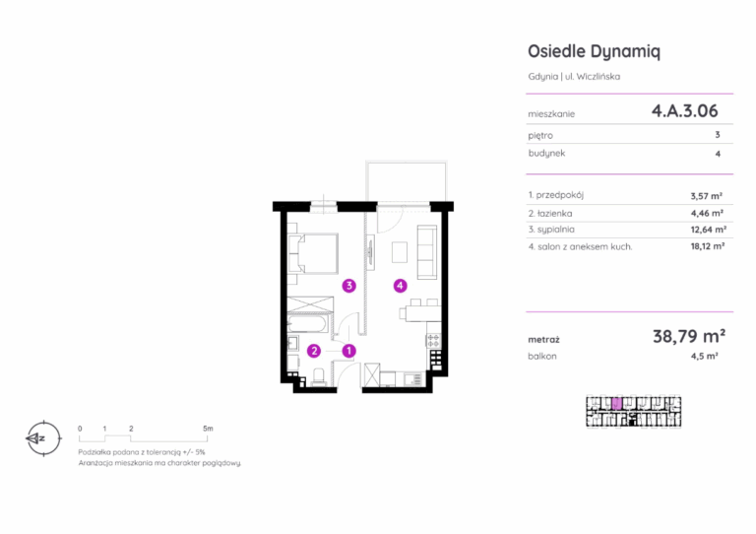Click the dining table with chairs

(x=421, y=313)
